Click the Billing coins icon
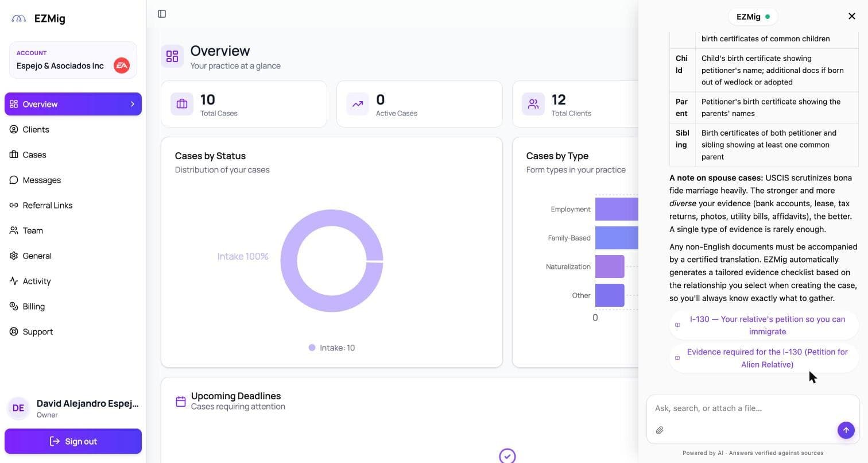This screenshot has height=463, width=868. (x=14, y=306)
